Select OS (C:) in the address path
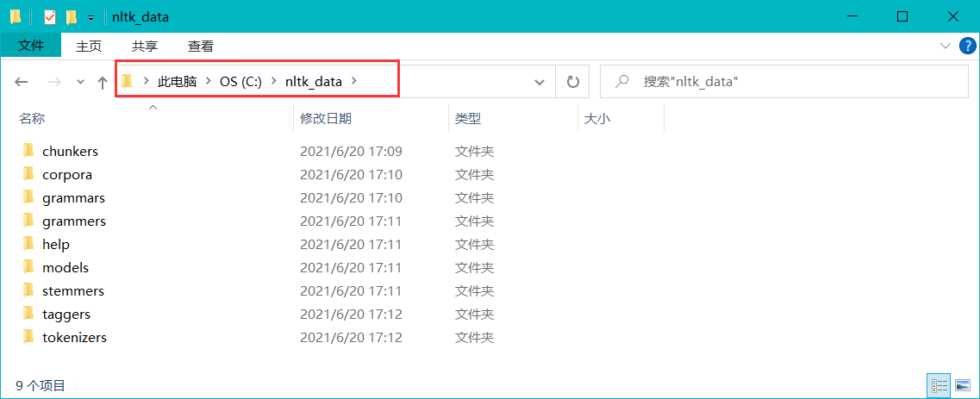Image resolution: width=980 pixels, height=399 pixels. (240, 81)
